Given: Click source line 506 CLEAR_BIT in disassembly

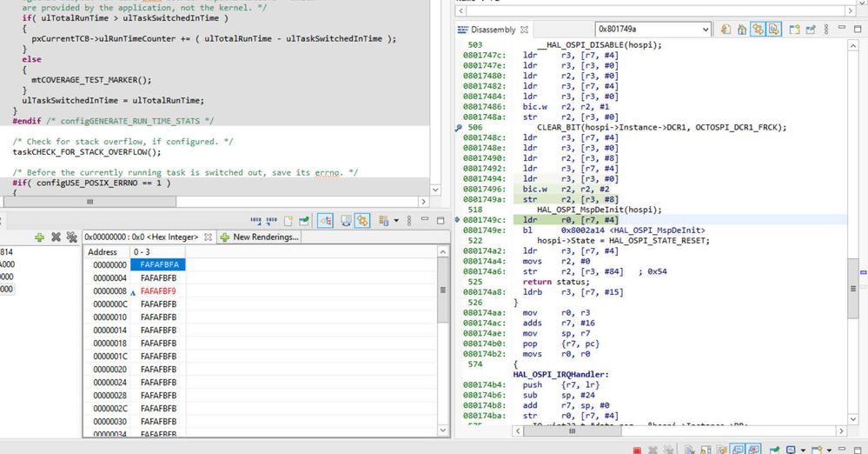Looking at the screenshot, I should 661,127.
